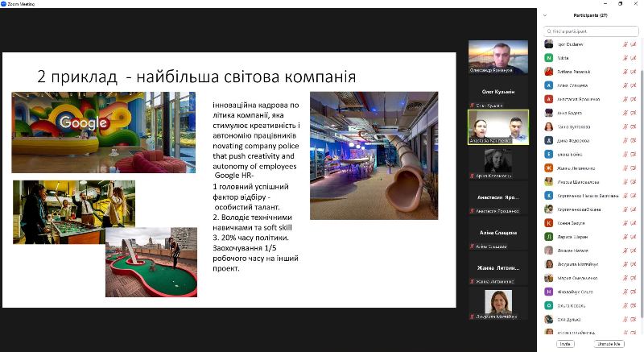Click the video-off icon for Igor Dudarev
The image size is (644, 352).
(634, 44)
